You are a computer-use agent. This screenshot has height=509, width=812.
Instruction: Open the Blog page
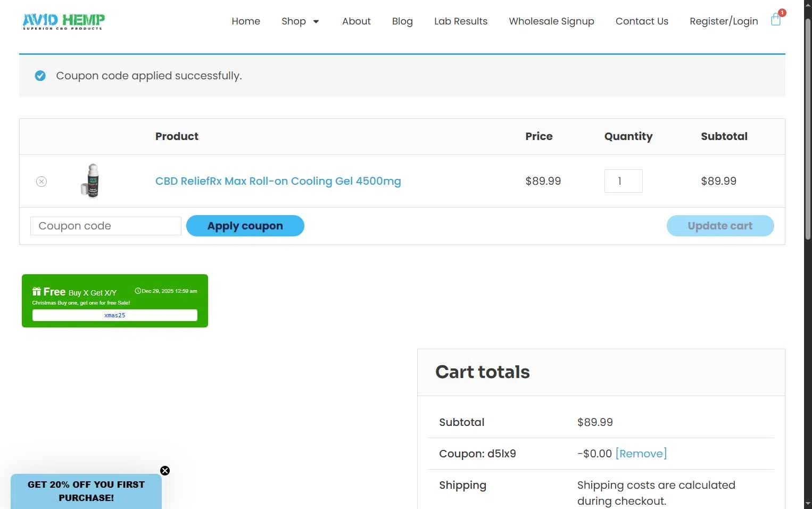(x=402, y=21)
